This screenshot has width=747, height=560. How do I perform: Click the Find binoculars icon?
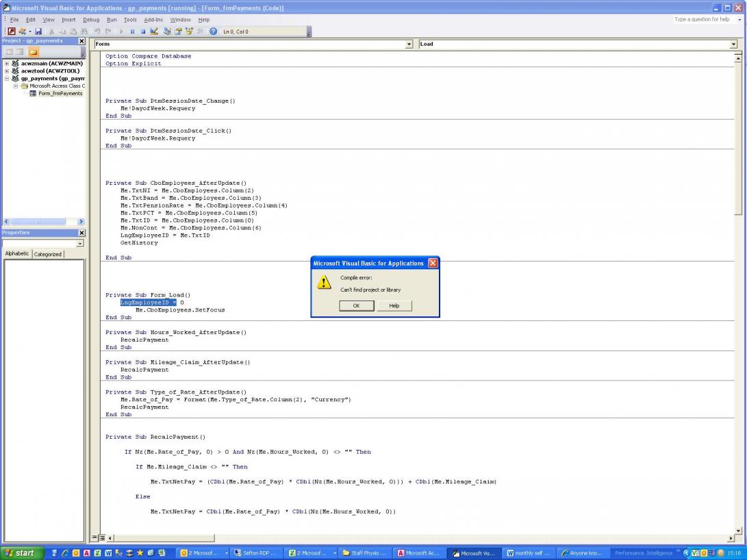(x=84, y=31)
